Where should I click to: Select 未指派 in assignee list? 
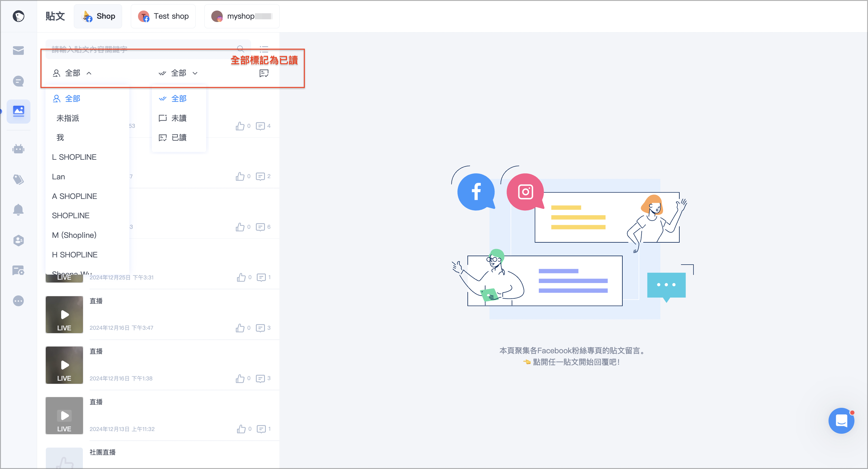[x=87, y=118]
